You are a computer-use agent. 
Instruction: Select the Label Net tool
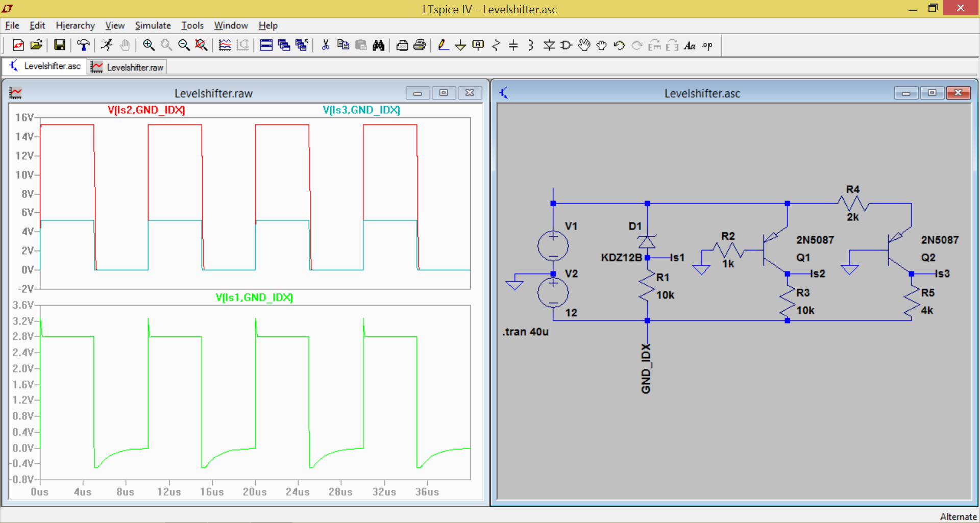(478, 45)
